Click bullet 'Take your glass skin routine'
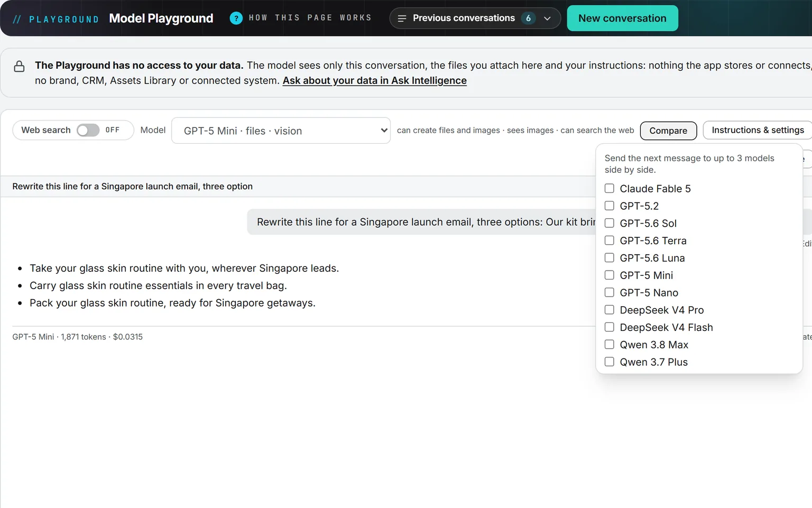This screenshot has width=812, height=508. [x=184, y=269]
